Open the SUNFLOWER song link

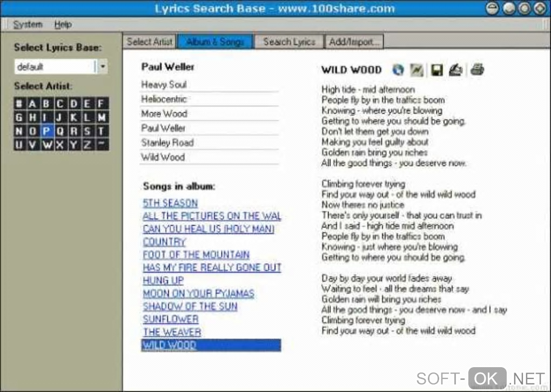click(x=171, y=319)
